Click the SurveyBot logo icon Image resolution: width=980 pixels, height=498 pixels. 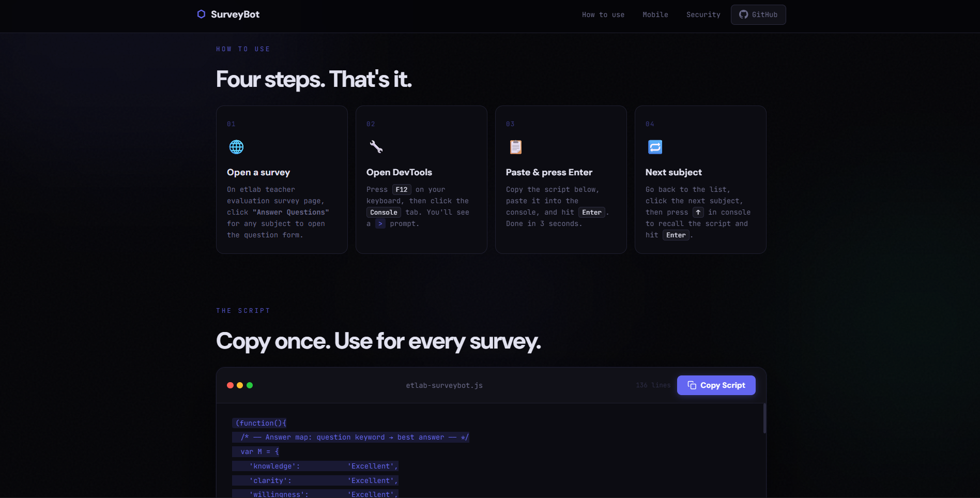pyautogui.click(x=201, y=14)
